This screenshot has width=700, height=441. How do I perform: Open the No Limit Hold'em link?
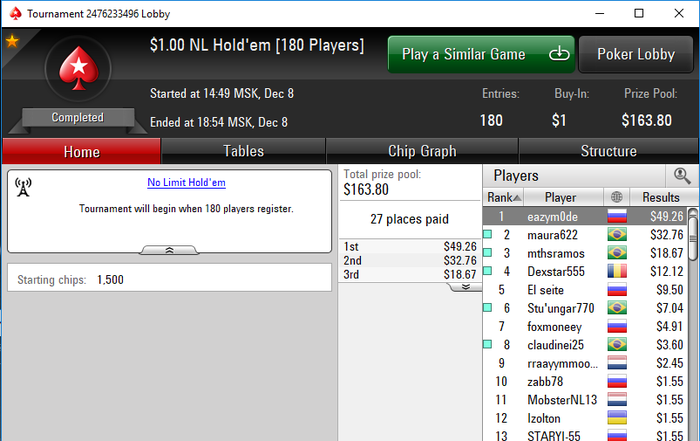tap(187, 182)
